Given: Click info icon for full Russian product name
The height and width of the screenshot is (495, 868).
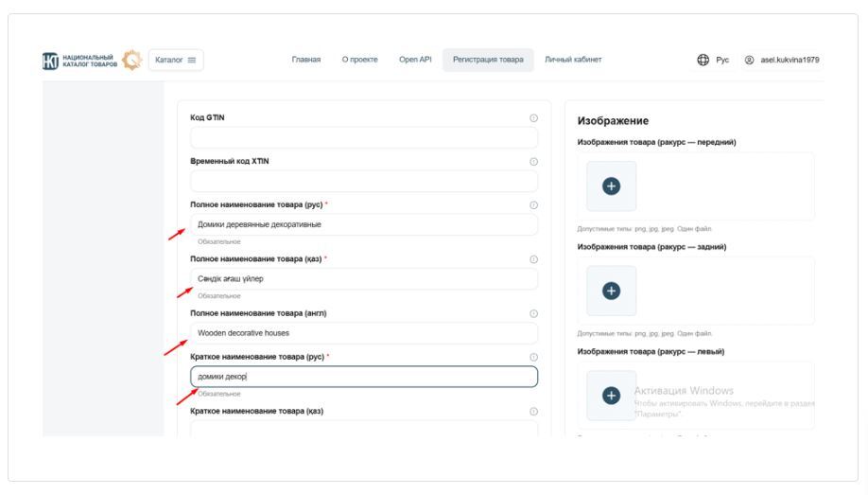Looking at the screenshot, I should [533, 205].
